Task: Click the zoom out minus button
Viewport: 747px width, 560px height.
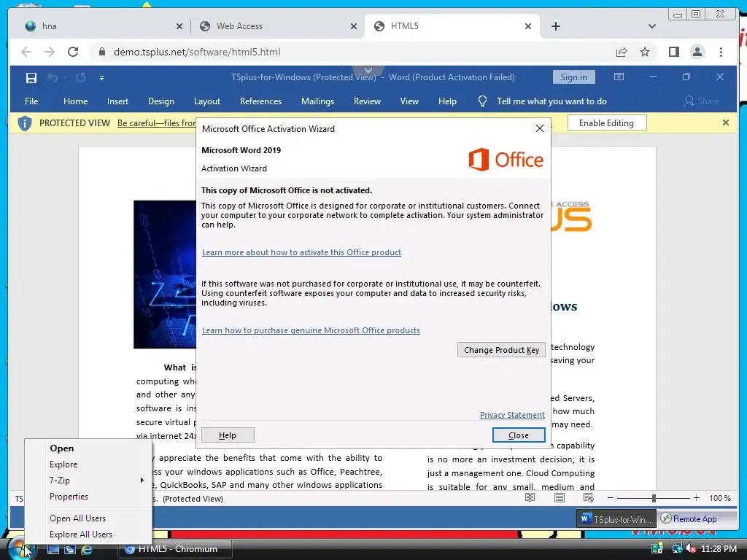Action: pos(611,498)
